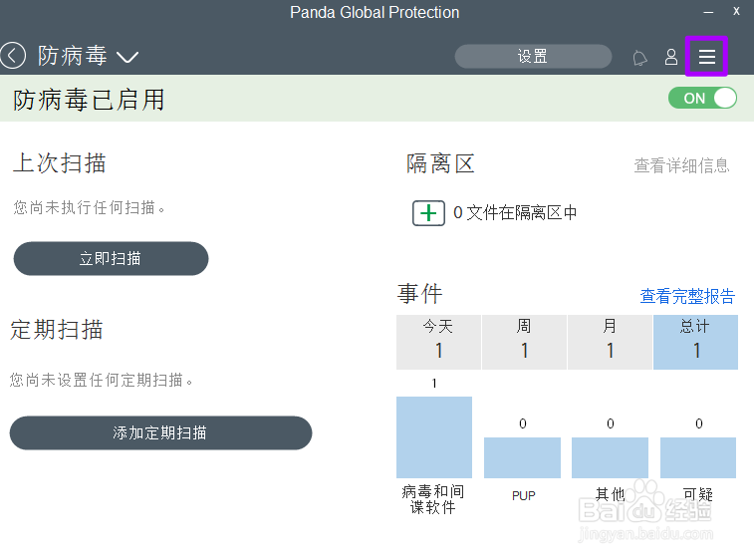
Task: Open the user account icon
Action: tap(670, 57)
